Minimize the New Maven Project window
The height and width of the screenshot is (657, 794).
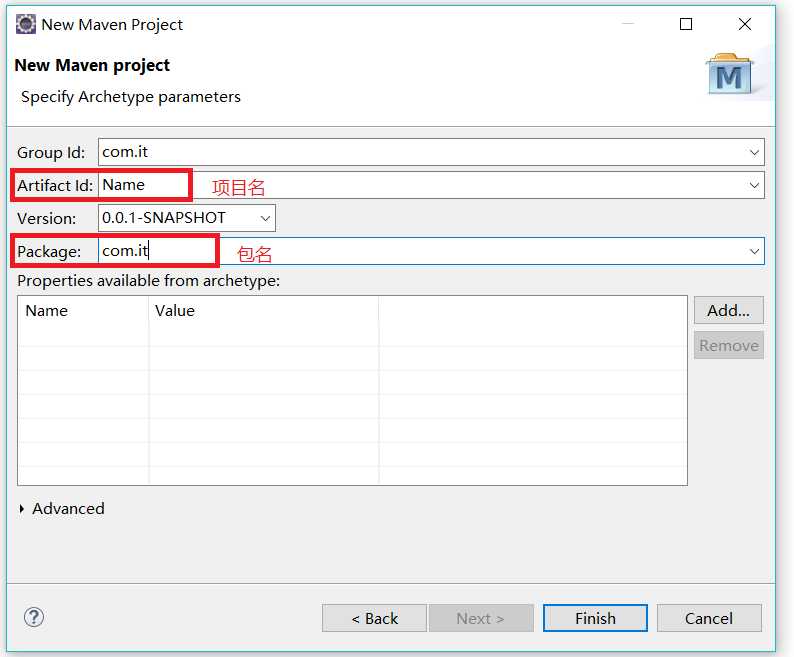pos(628,24)
